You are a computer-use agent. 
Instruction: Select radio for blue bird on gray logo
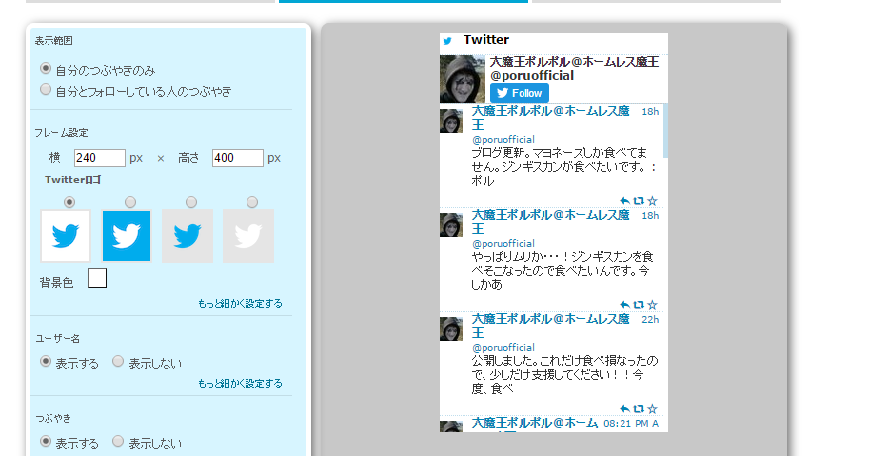click(191, 202)
